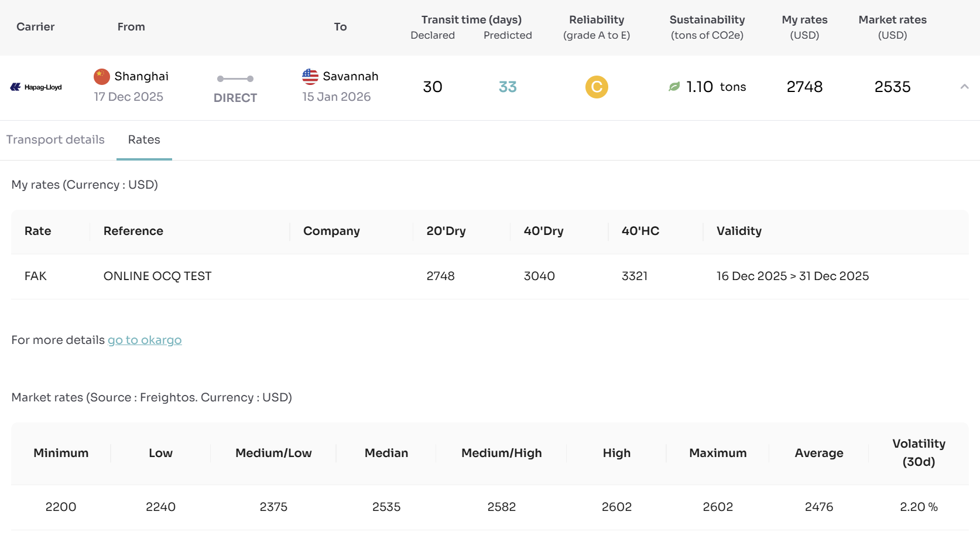Select the FAK rate row reference ONLINE OCQ TEST
The height and width of the screenshot is (542, 980).
157,277
